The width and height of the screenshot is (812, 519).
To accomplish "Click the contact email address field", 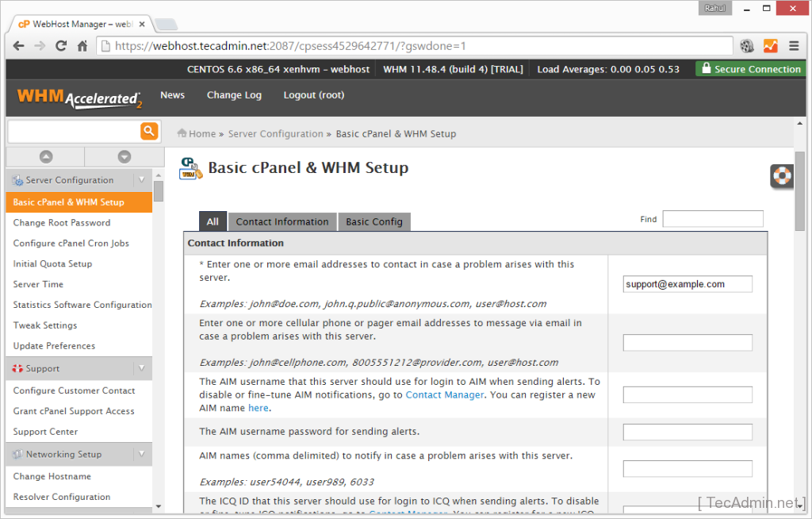I will tap(687, 284).
